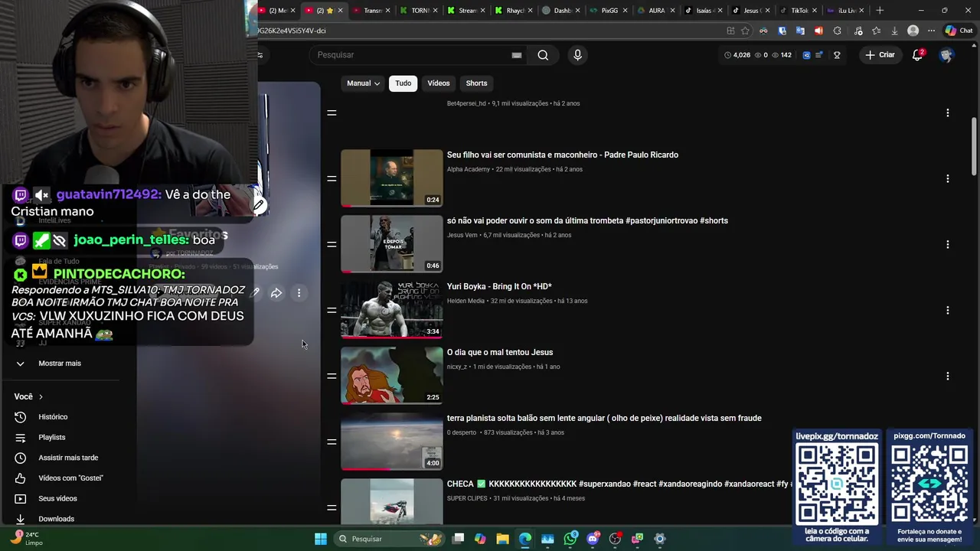Click the Criar button
This screenshot has width=980, height=551.
point(880,55)
